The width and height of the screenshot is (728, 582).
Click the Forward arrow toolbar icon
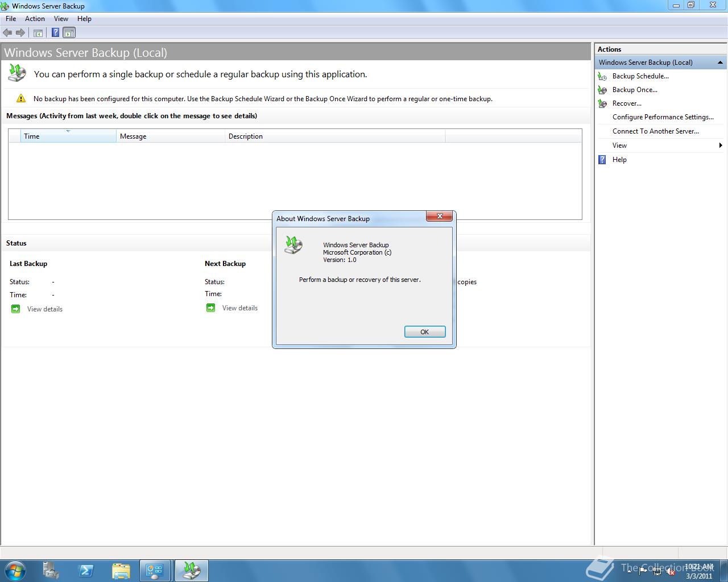(x=20, y=33)
